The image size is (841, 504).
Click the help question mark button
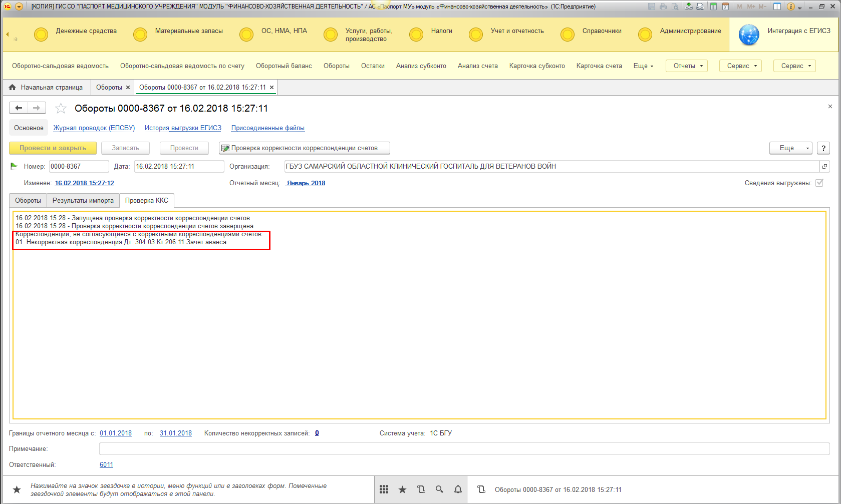823,148
